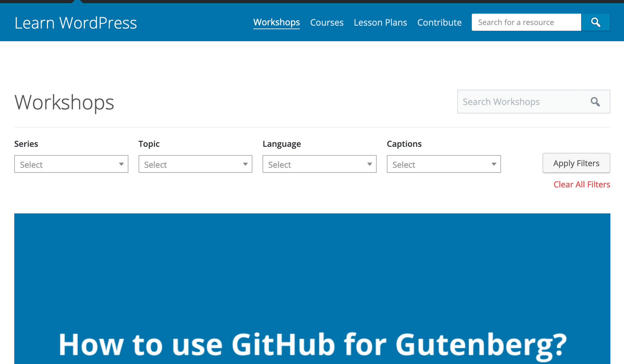624x364 pixels.
Task: Focus the Search for a resource field
Action: coord(526,22)
